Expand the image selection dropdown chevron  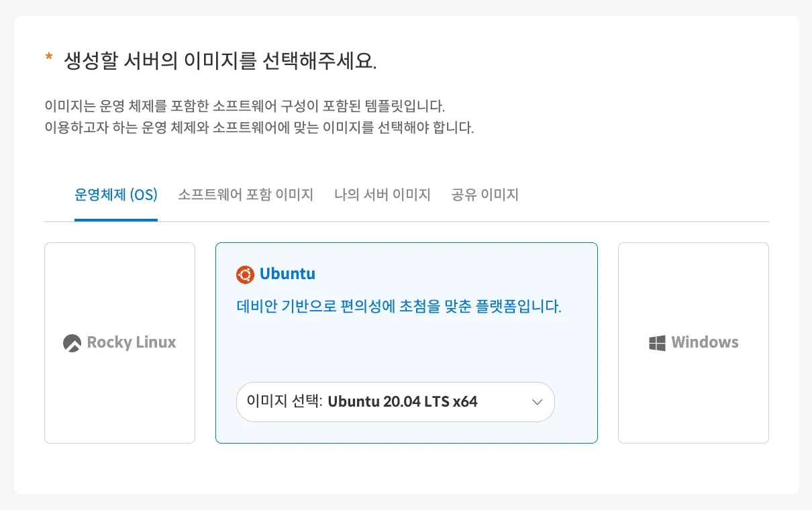[537, 402]
